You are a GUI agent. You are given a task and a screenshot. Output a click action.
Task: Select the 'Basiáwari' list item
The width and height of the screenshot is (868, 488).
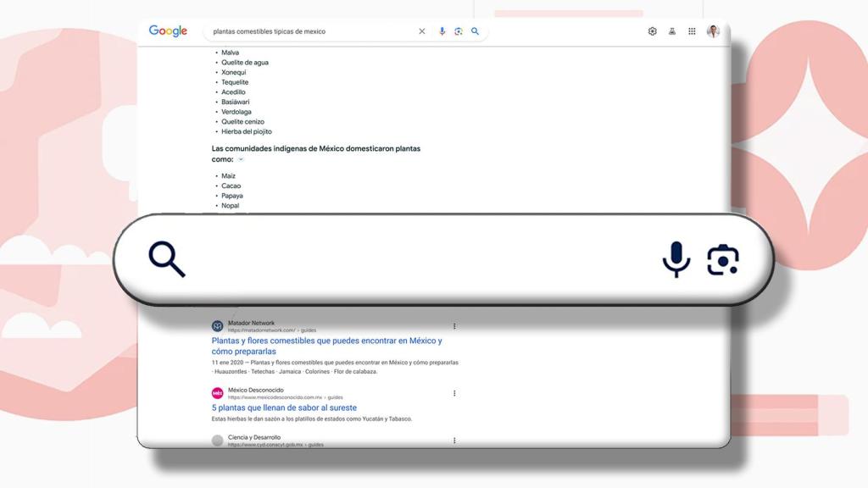(x=236, y=103)
